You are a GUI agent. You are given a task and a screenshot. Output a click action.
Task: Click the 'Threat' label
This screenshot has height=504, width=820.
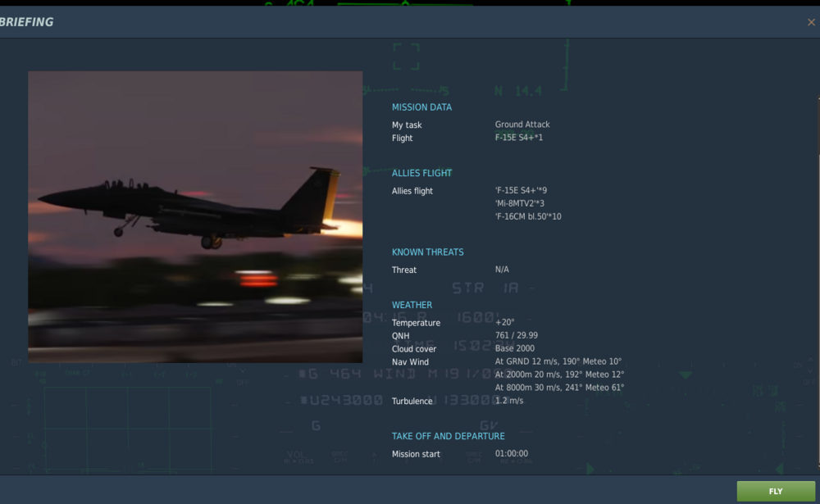point(403,270)
